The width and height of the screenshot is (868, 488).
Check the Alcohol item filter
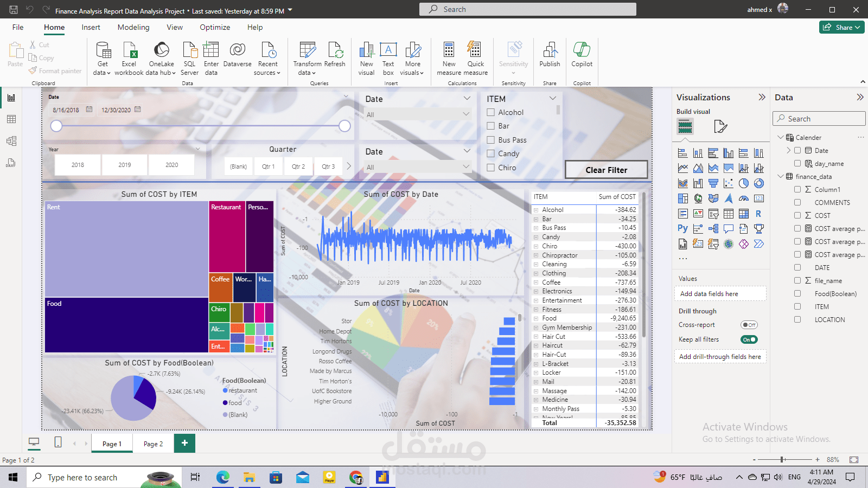[x=490, y=112]
